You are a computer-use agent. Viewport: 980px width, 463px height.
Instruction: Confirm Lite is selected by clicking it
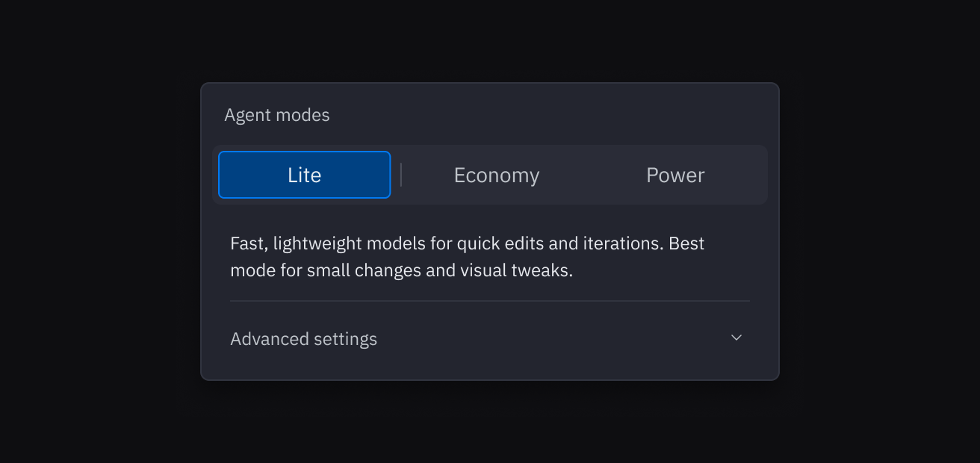tap(304, 175)
